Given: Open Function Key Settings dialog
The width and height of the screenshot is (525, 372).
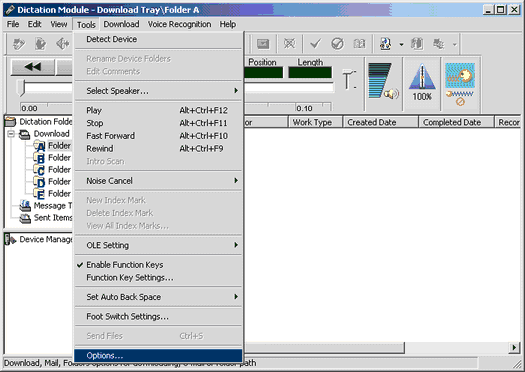Looking at the screenshot, I should [x=158, y=278].
